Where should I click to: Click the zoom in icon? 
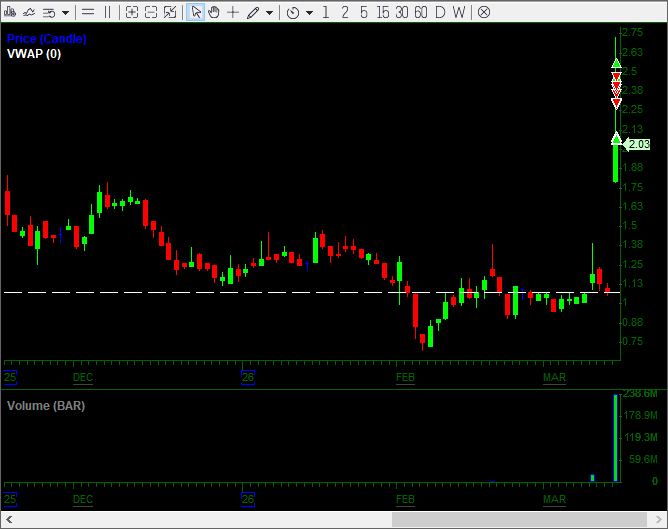tap(132, 12)
